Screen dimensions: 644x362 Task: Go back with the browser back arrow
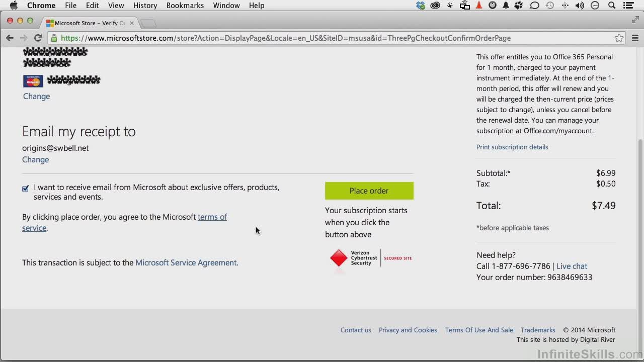[10, 38]
